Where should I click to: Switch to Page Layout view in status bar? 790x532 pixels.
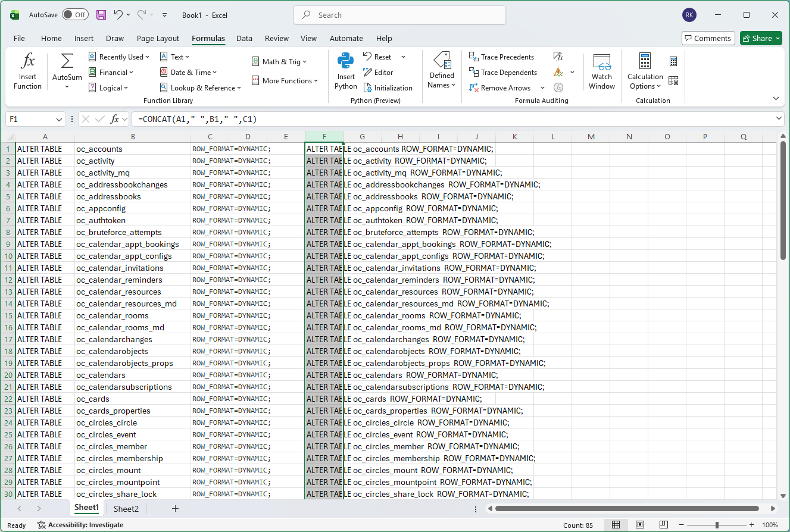[x=639, y=525]
